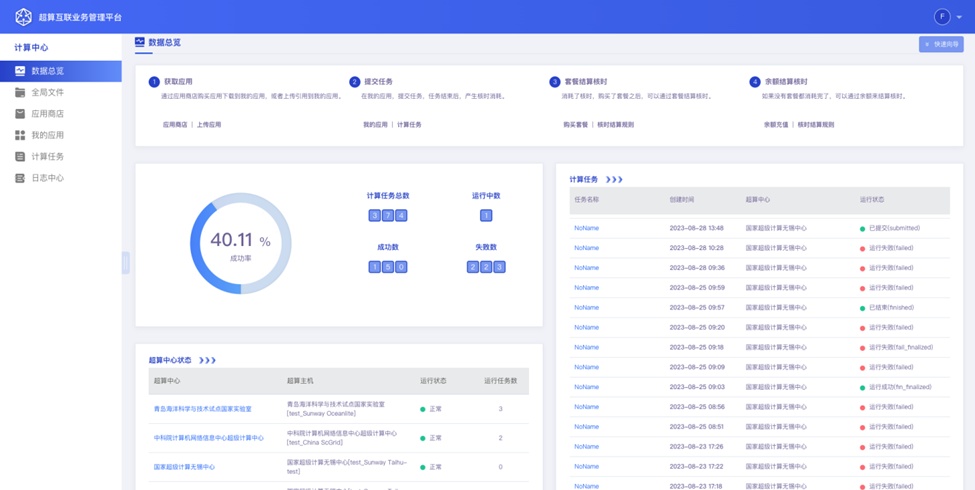The height and width of the screenshot is (490, 975).
Task: Open the 余额充值 link
Action: [776, 125]
